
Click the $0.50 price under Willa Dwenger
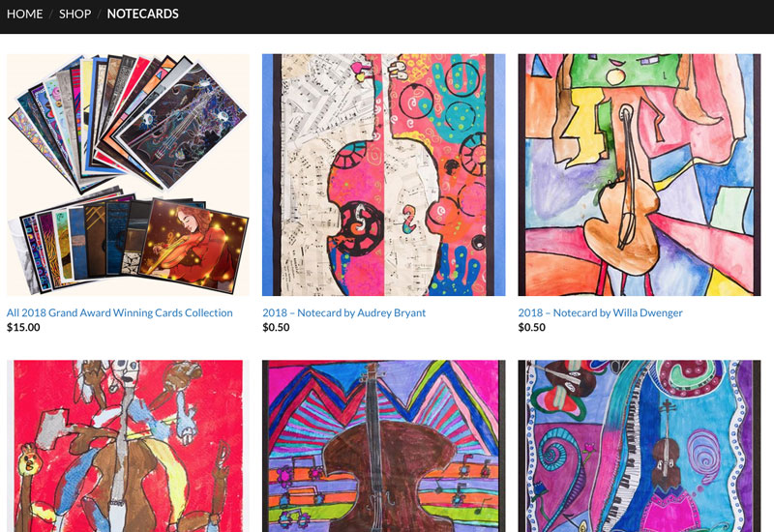[531, 327]
